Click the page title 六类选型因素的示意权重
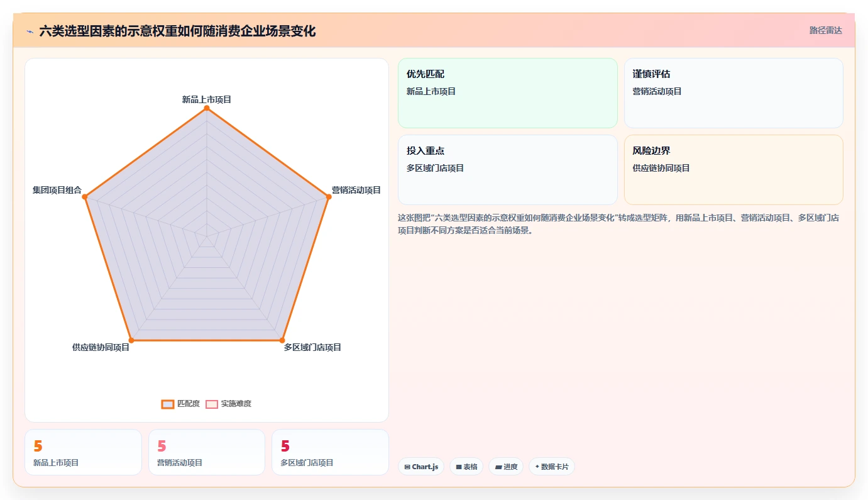Screen dimensions: 868x500 [177, 31]
